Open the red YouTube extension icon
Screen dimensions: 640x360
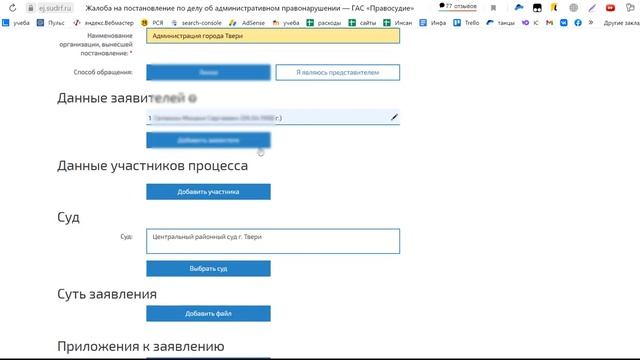(610, 7)
